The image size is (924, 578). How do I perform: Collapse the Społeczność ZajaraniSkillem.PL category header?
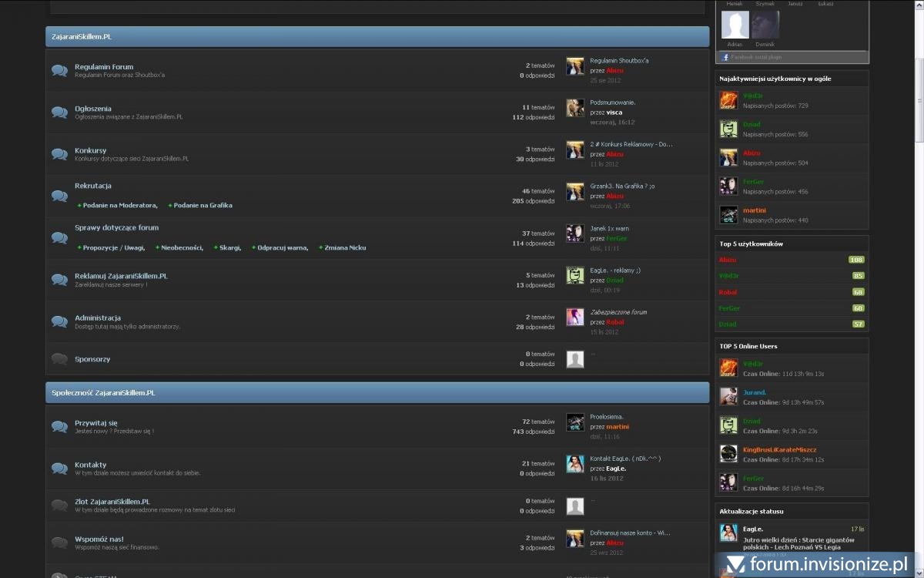(377, 393)
